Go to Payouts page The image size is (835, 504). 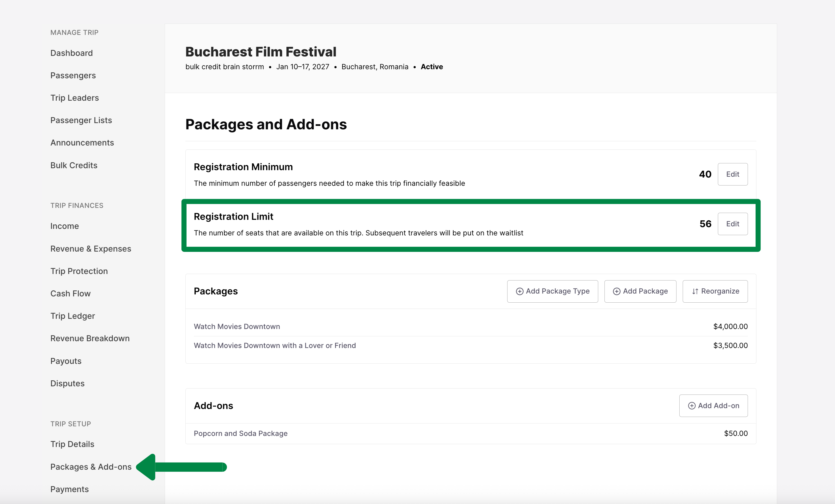tap(66, 361)
